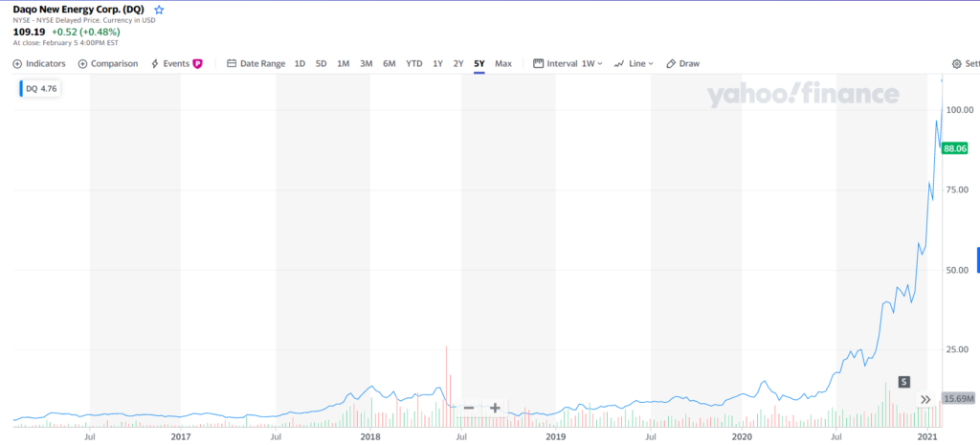Image resolution: width=980 pixels, height=445 pixels.
Task: Click the 2019 axis label
Action: point(555,436)
